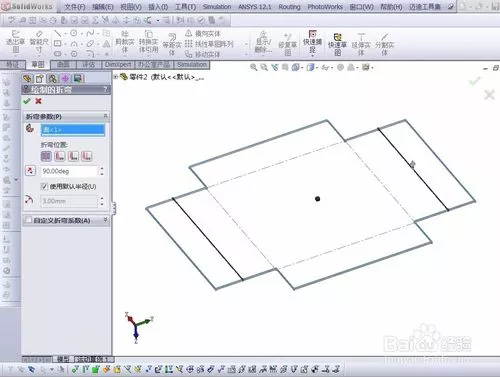Select the Line sketch tool
Screen dimensions: 500x377
point(58,33)
